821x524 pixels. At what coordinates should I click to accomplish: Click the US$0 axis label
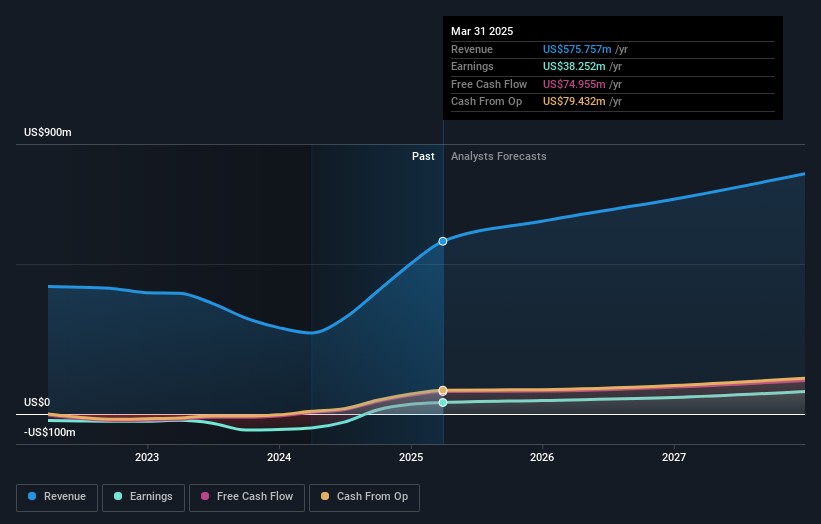tap(37, 403)
